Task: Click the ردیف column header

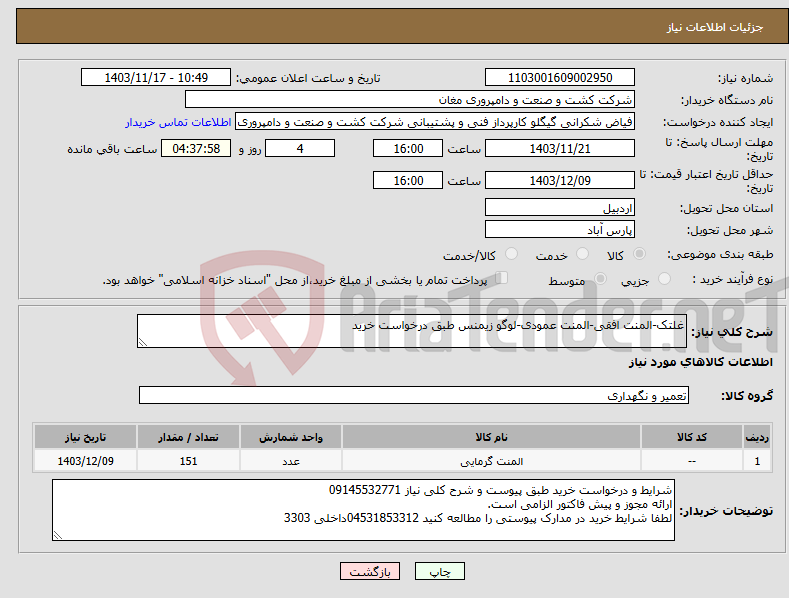Action: pyautogui.click(x=757, y=437)
